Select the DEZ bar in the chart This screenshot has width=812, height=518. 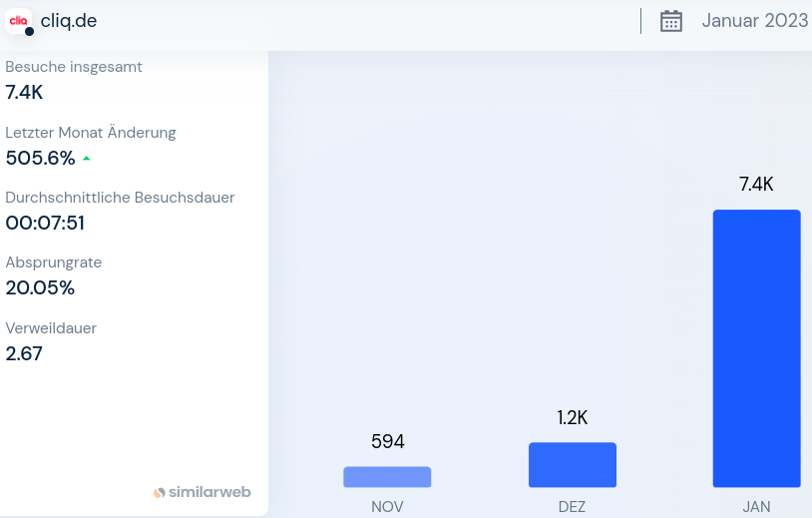[572, 464]
